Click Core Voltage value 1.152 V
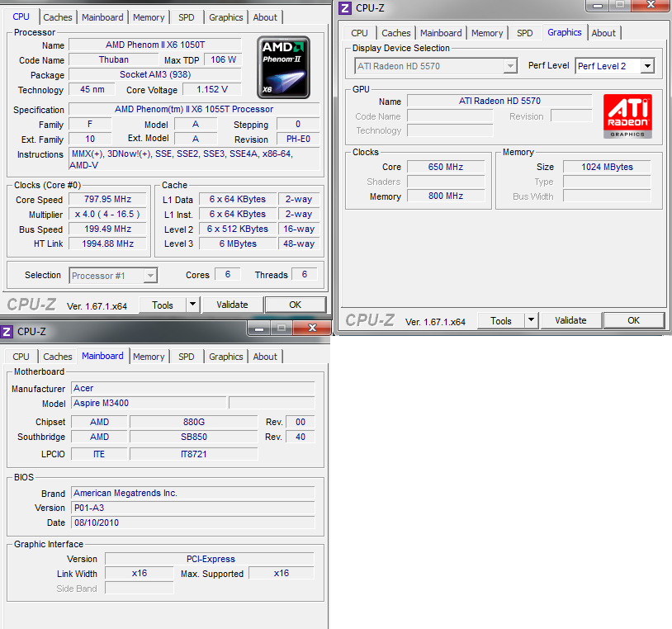 (212, 89)
